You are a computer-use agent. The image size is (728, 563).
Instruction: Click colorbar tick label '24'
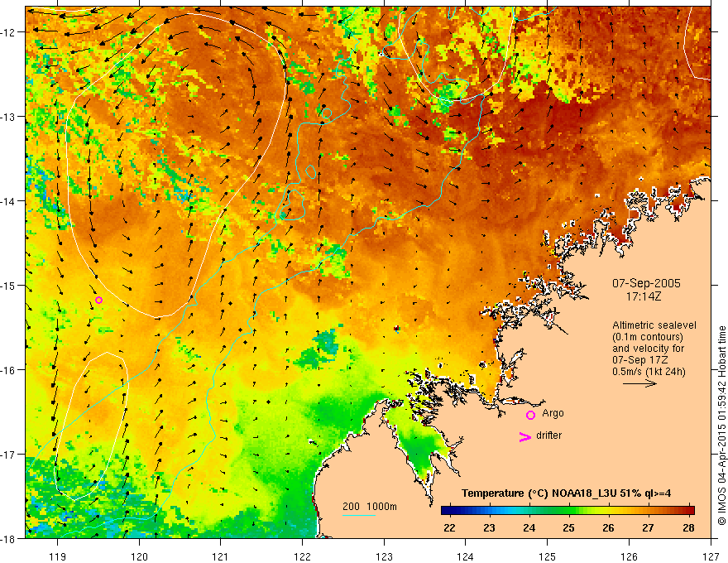(x=529, y=527)
